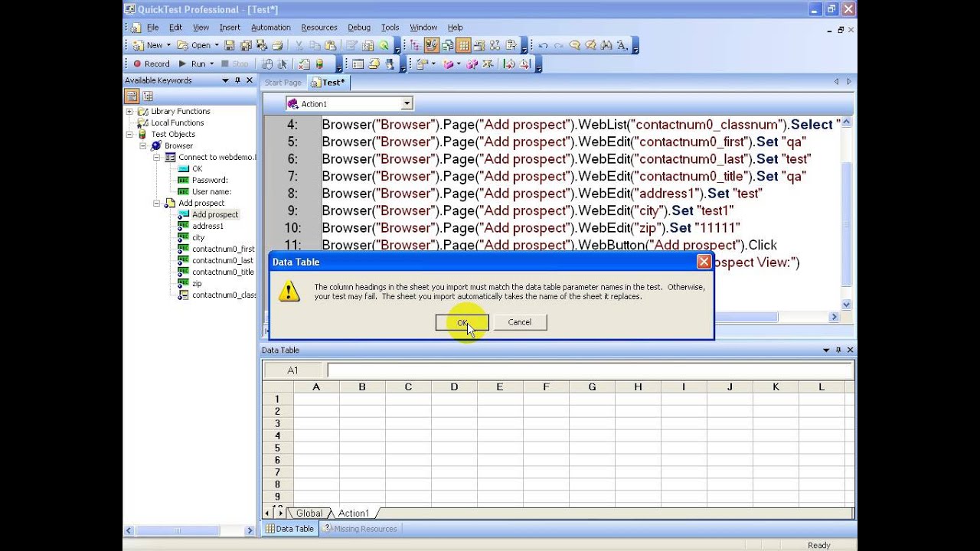Open the Debug menu
This screenshot has width=980, height=551.
(x=359, y=28)
